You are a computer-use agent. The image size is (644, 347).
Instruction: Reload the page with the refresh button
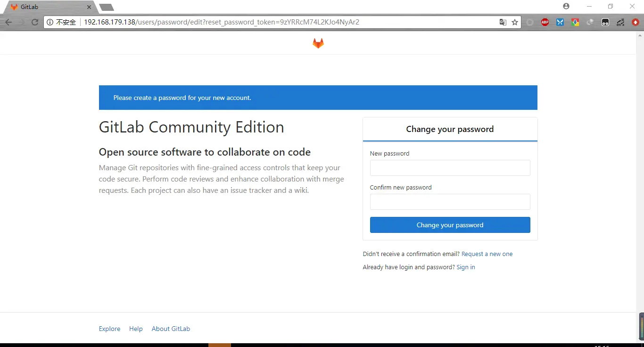tap(34, 22)
